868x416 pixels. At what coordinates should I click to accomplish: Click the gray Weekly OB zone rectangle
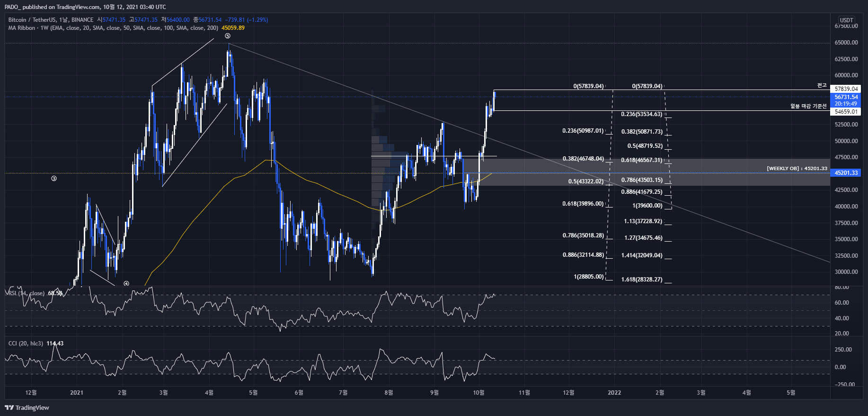coord(646,172)
